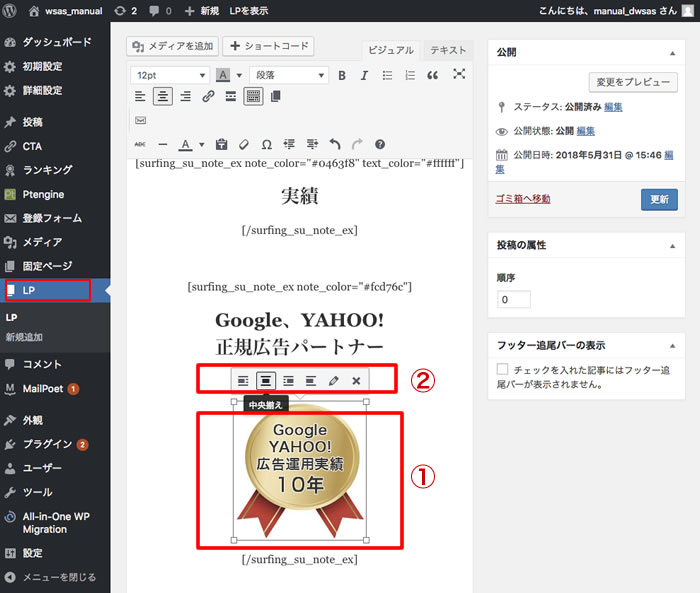Remove the image using X icon
Screen dimensions: 700x593
pos(356,380)
